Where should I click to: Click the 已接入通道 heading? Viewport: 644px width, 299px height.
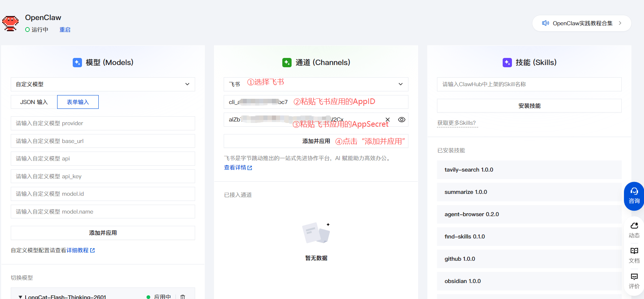point(238,195)
